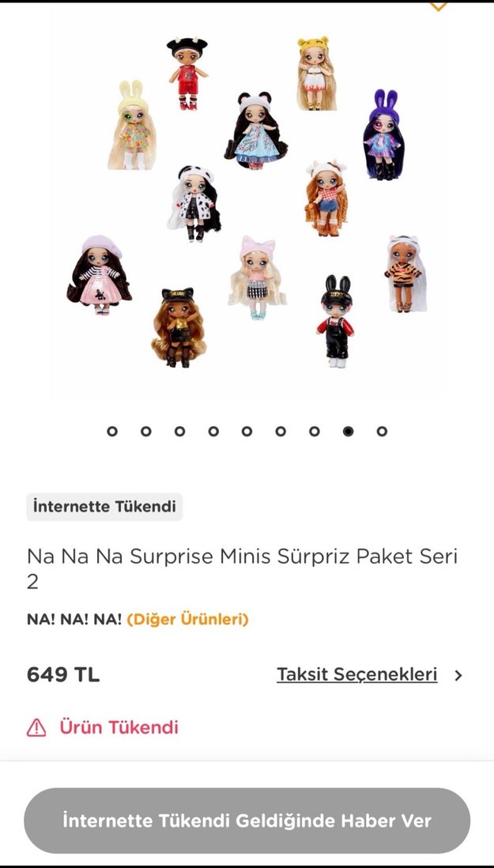Tap the Ürün Tükendi warning triangle icon

[x=36, y=727]
